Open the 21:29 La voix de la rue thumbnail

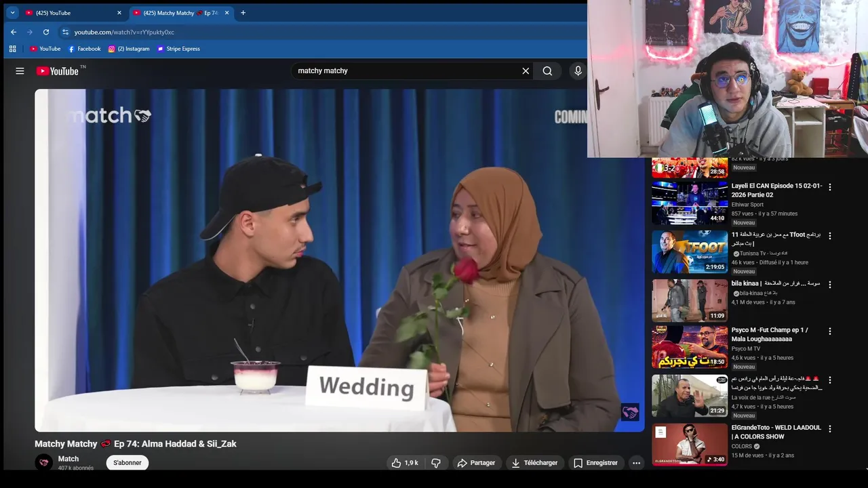point(690,396)
